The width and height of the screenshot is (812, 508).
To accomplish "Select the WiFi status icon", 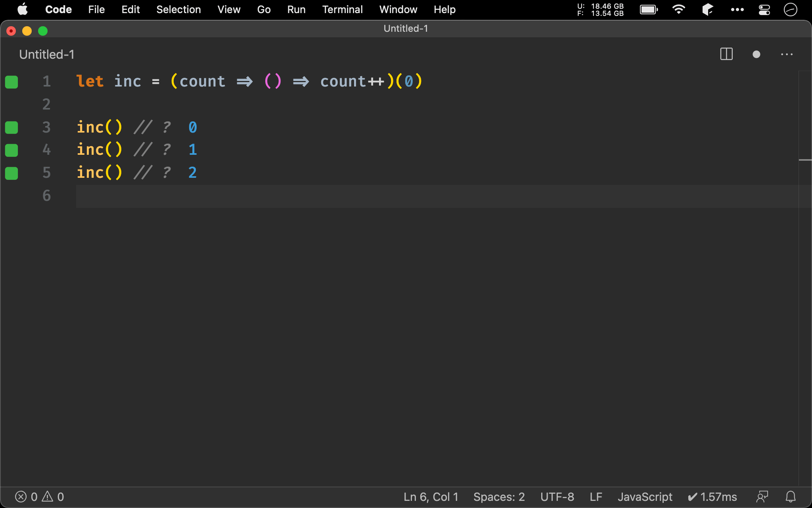I will tap(680, 9).
